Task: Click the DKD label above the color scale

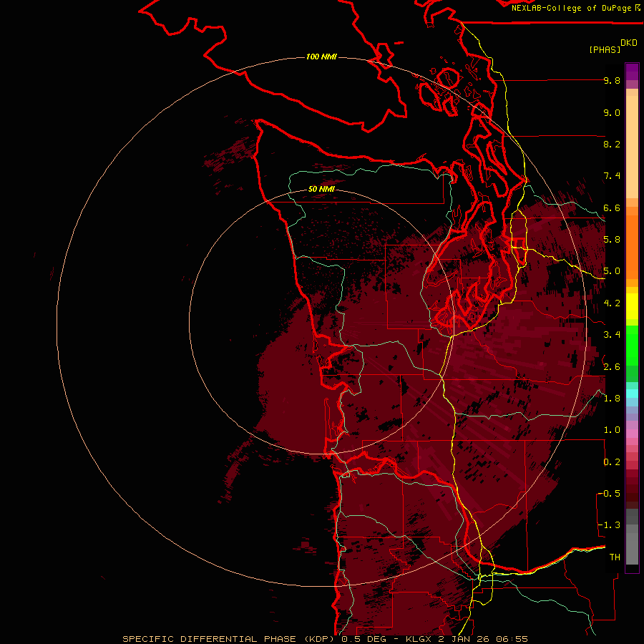Action: (x=629, y=43)
